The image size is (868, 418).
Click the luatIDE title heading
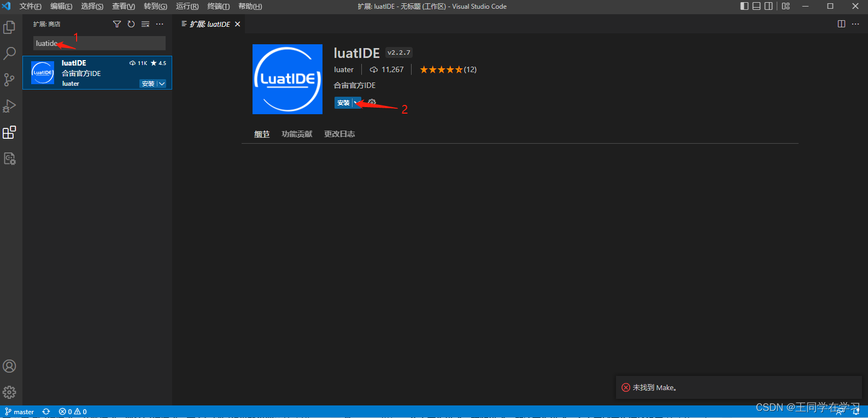[357, 53]
